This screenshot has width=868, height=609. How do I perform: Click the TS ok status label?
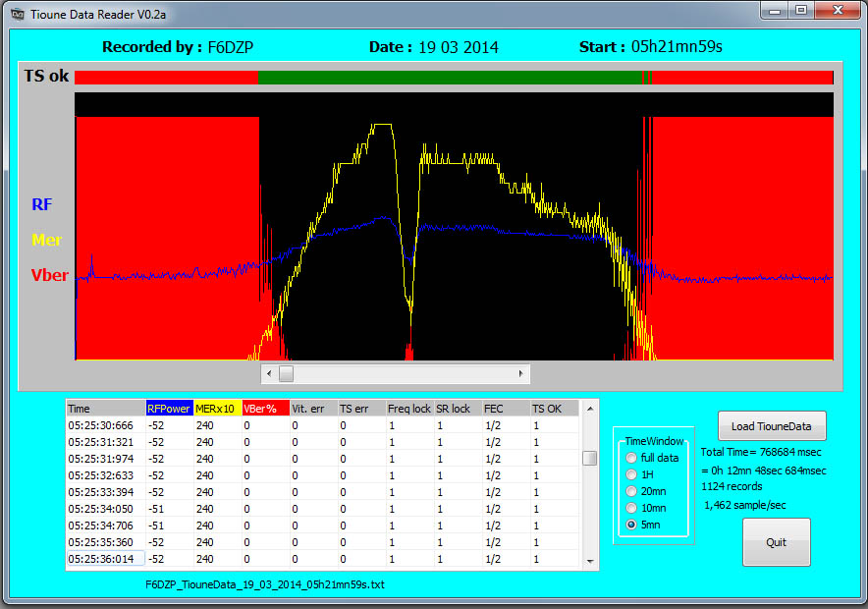point(45,76)
